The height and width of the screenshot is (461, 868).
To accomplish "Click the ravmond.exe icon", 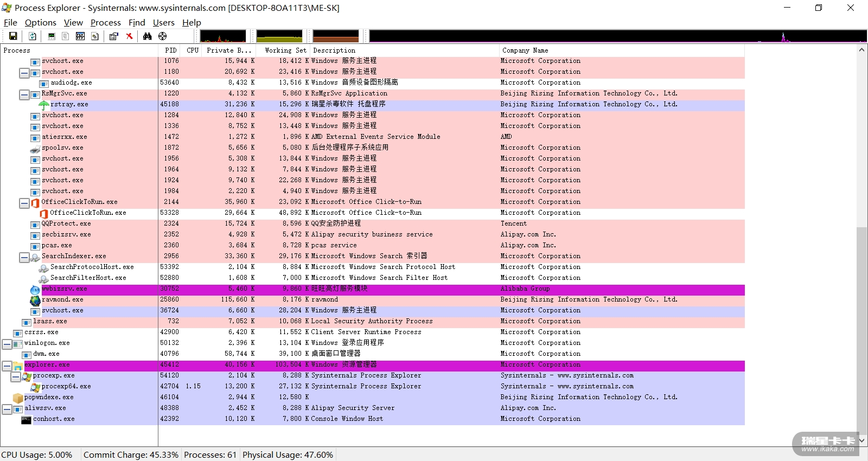I will click(35, 300).
